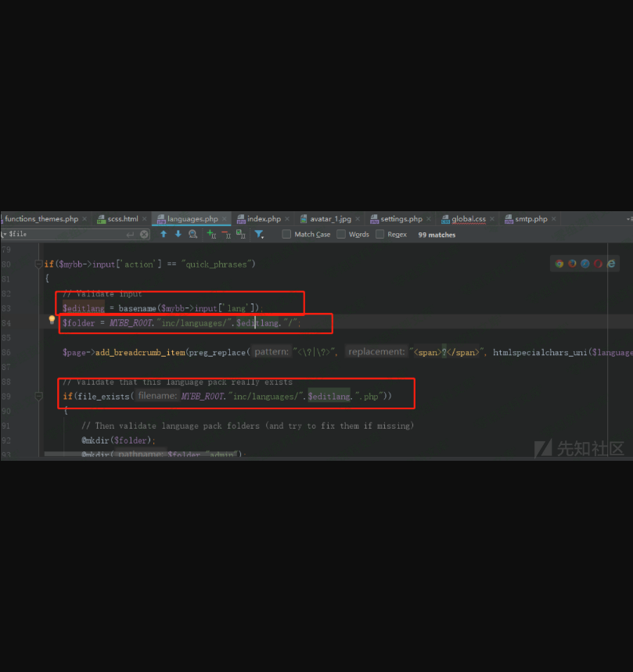Image resolution: width=633 pixels, height=672 pixels.
Task: Collapse the if block at line 80
Action: [38, 264]
